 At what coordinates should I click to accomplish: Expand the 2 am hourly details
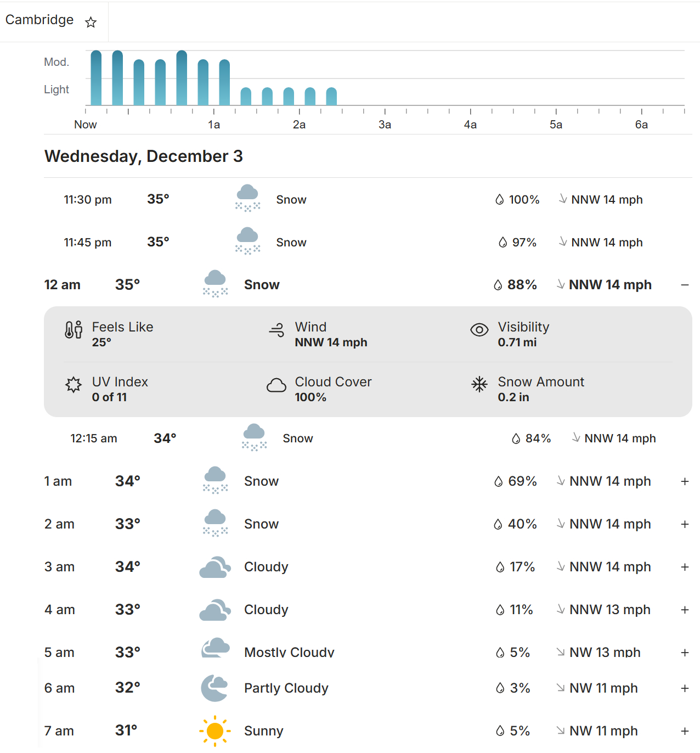coord(685,524)
